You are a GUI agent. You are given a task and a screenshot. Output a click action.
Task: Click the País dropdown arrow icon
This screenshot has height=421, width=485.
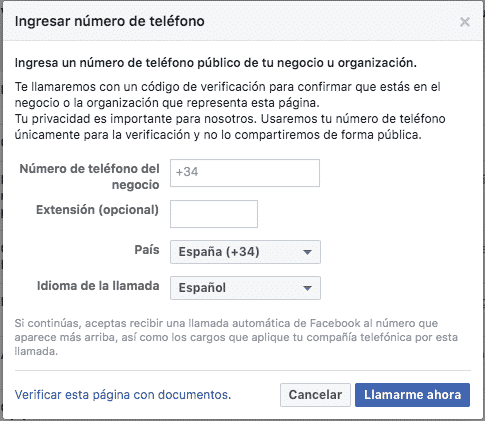307,252
